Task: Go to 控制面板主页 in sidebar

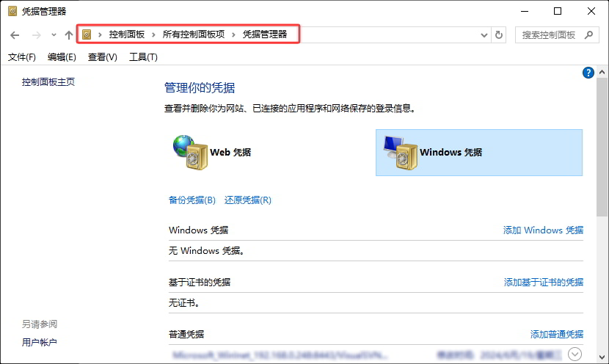Action: click(x=48, y=81)
